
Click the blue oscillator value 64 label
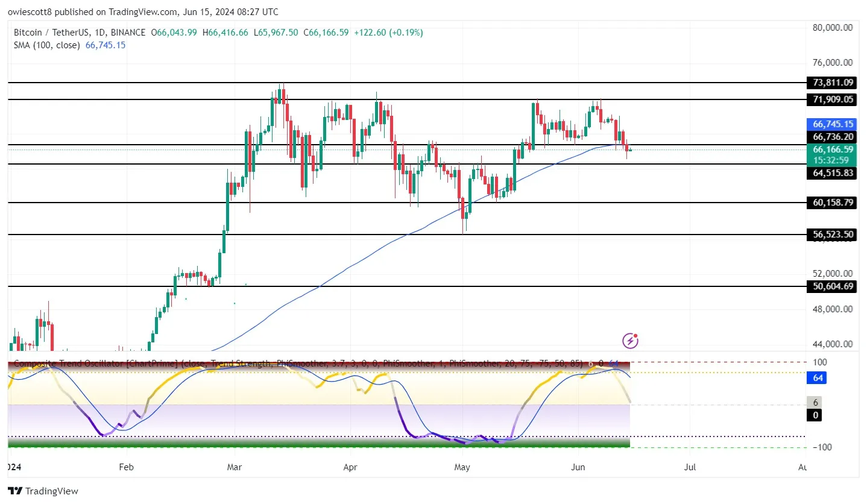[815, 377]
